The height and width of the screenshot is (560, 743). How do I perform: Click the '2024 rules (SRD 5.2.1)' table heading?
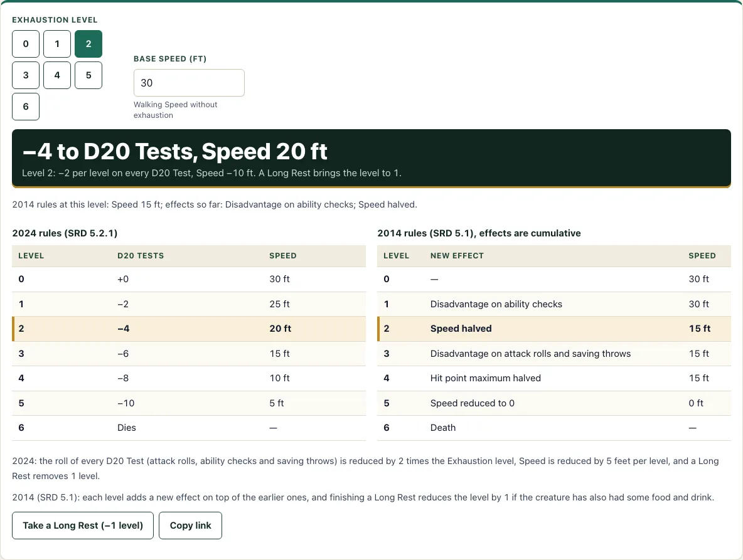coord(65,233)
